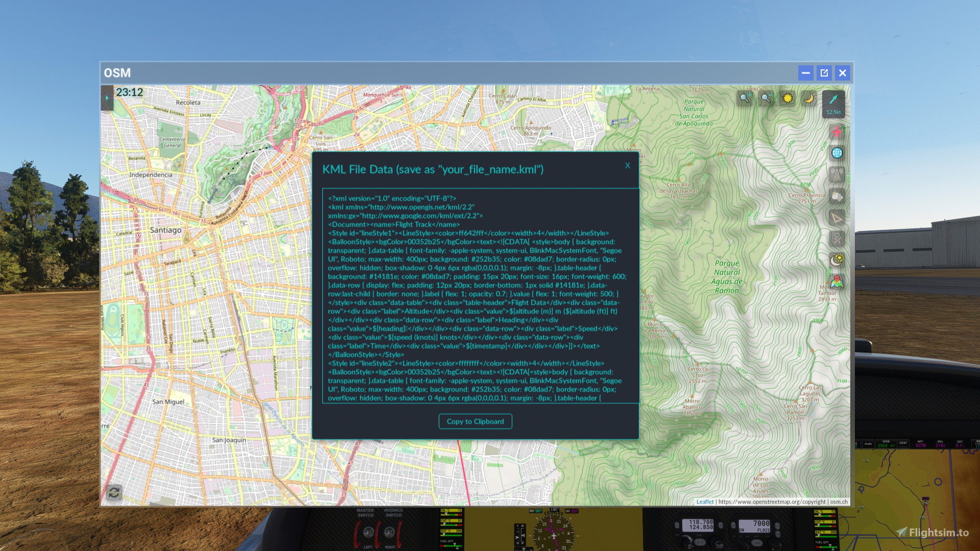Select the ruler measurement tool icon
This screenshot has height=551, width=980.
point(836,217)
